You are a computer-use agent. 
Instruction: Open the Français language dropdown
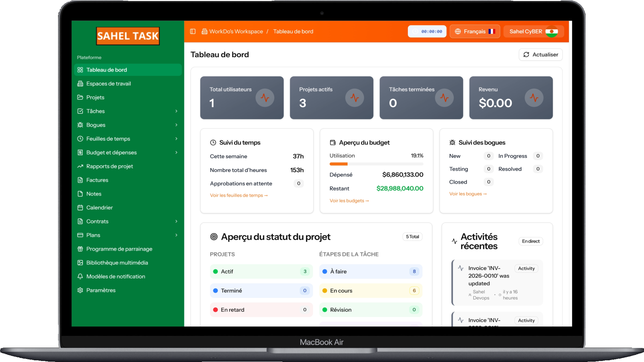(x=475, y=32)
